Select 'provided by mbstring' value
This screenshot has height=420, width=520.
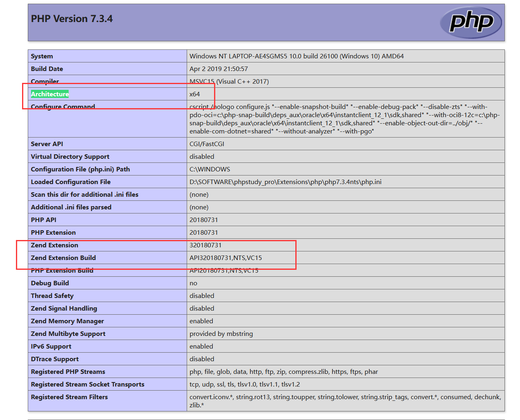point(221,334)
